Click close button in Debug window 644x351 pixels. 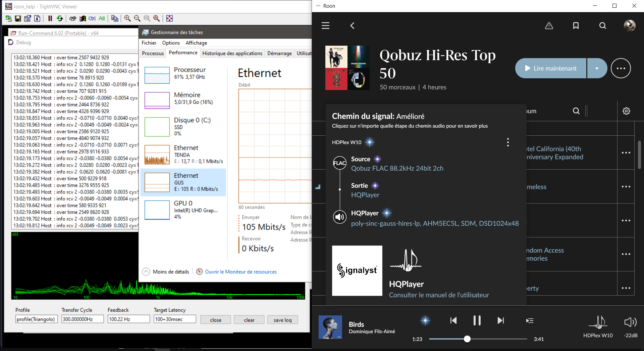pos(216,320)
